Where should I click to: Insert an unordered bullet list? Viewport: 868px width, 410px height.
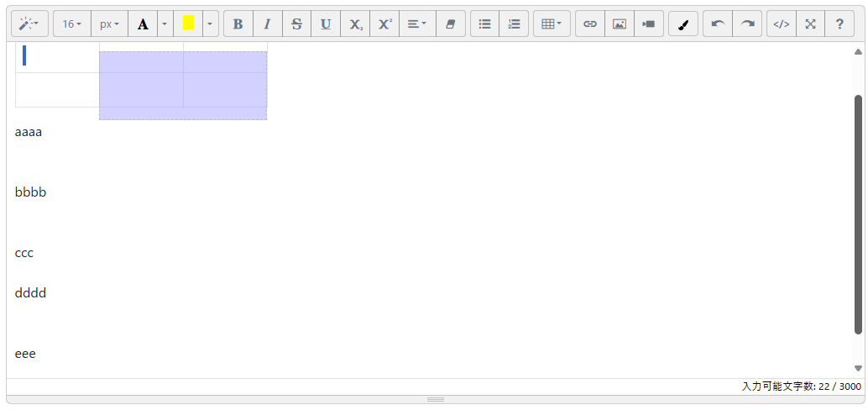pos(484,24)
